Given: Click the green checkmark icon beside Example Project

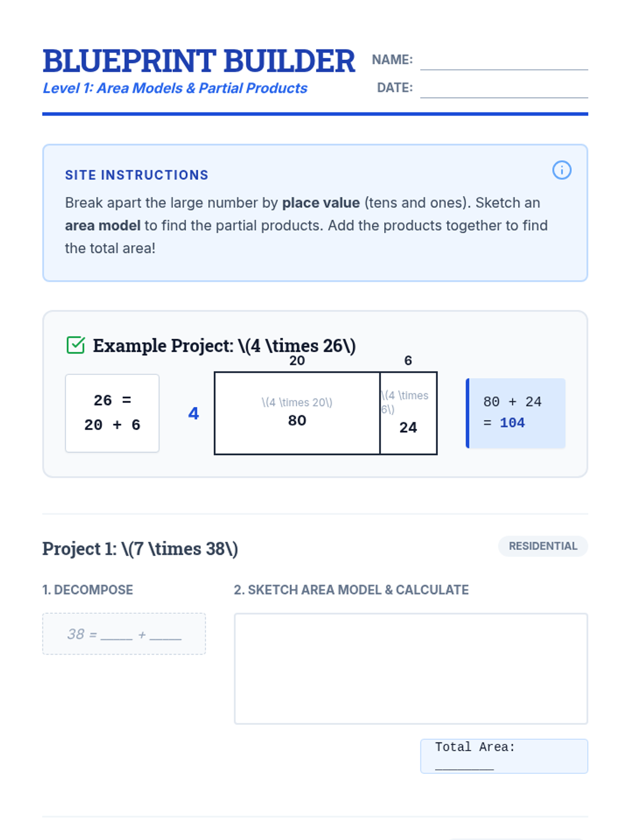Looking at the screenshot, I should [x=76, y=345].
